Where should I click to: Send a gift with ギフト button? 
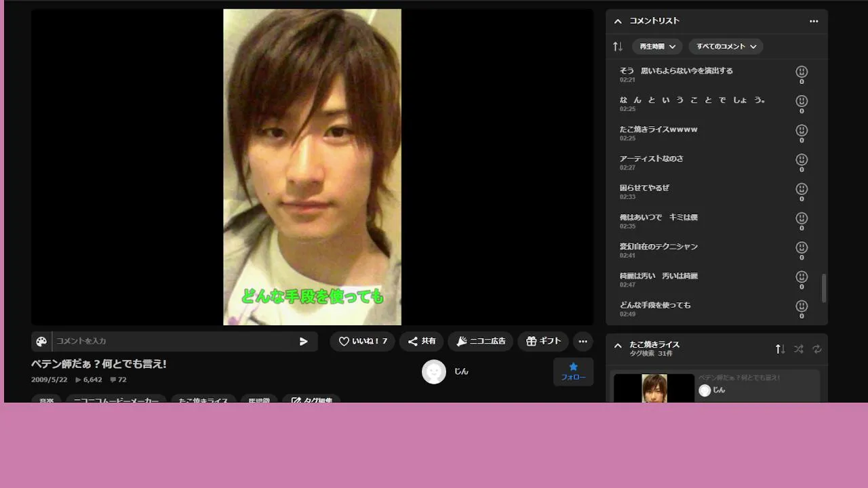point(543,341)
